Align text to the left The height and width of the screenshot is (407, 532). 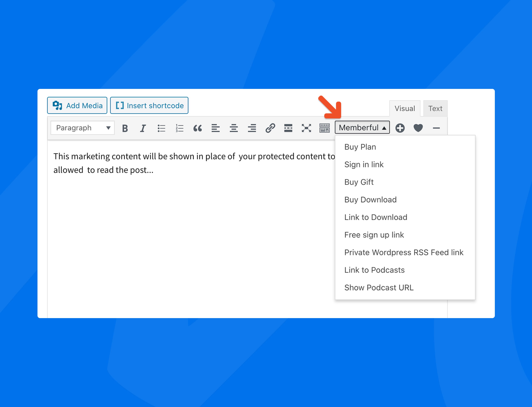coord(215,128)
